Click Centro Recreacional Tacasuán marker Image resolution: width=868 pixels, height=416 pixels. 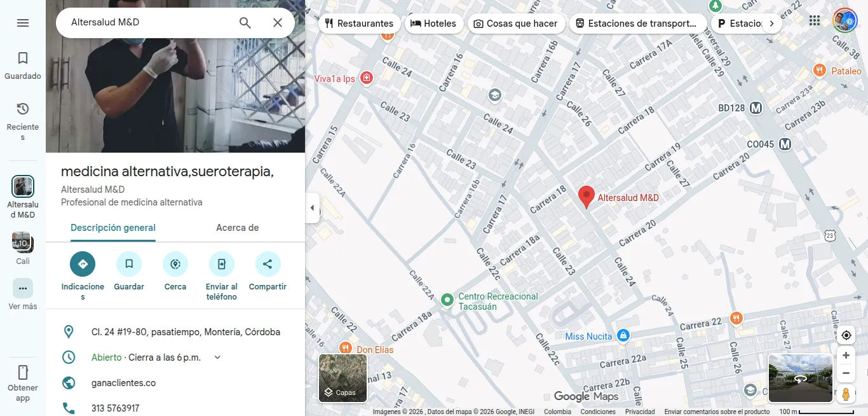447,299
